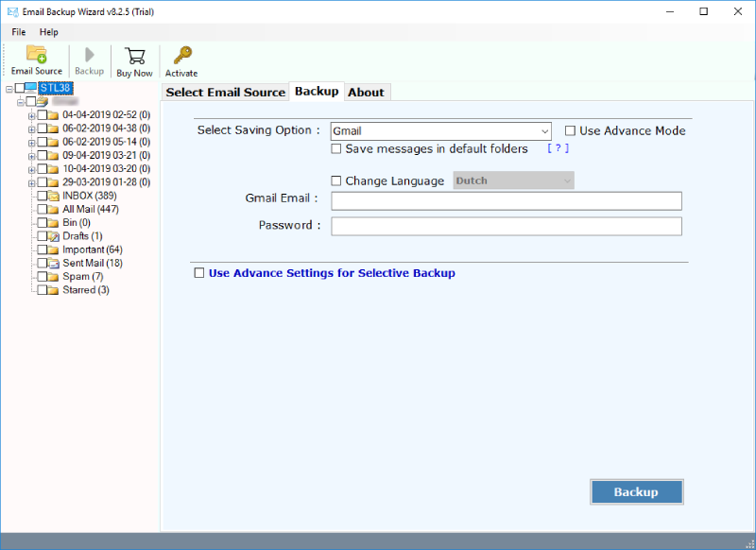
Task: Check Save messages in default folders
Action: pos(336,149)
